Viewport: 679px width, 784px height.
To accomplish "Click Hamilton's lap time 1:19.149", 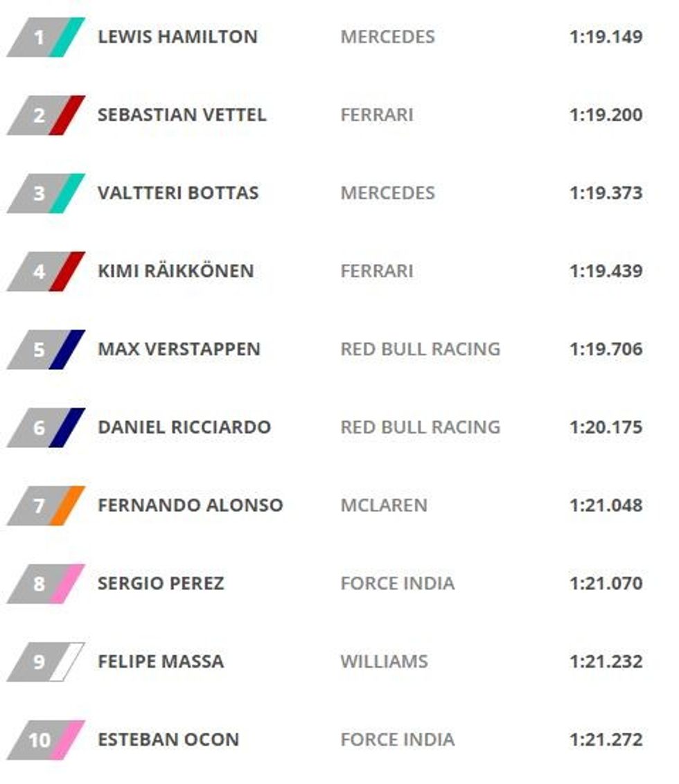I will pyautogui.click(x=606, y=37).
